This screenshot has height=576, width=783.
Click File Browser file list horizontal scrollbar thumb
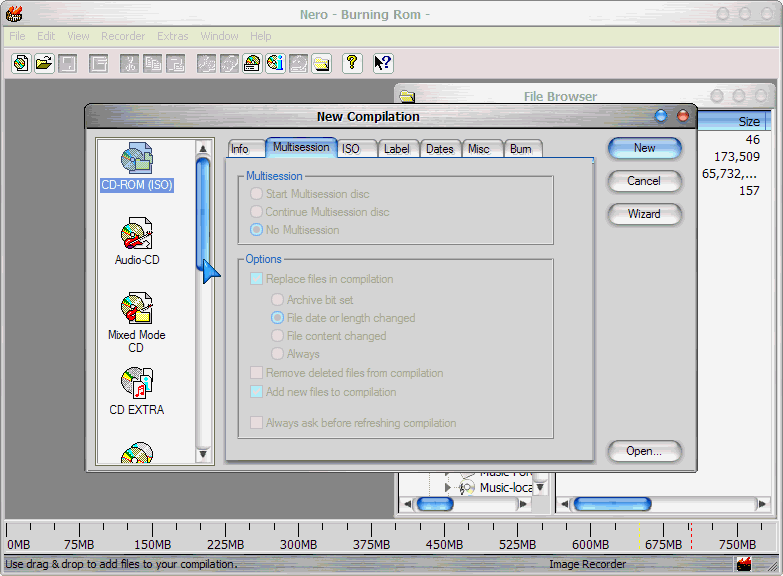[x=613, y=504]
